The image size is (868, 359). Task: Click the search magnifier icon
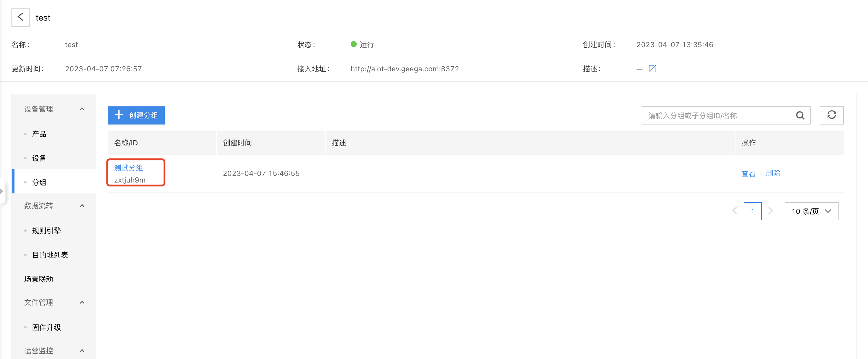click(800, 115)
